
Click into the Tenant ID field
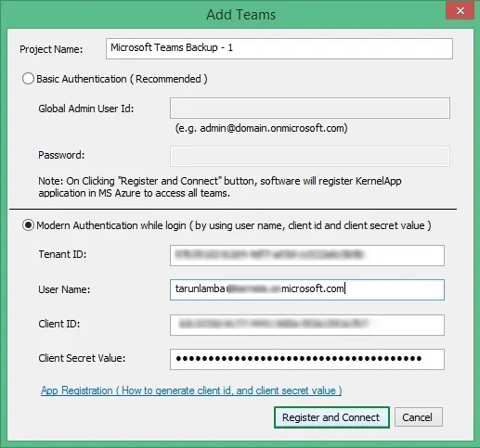(x=307, y=255)
